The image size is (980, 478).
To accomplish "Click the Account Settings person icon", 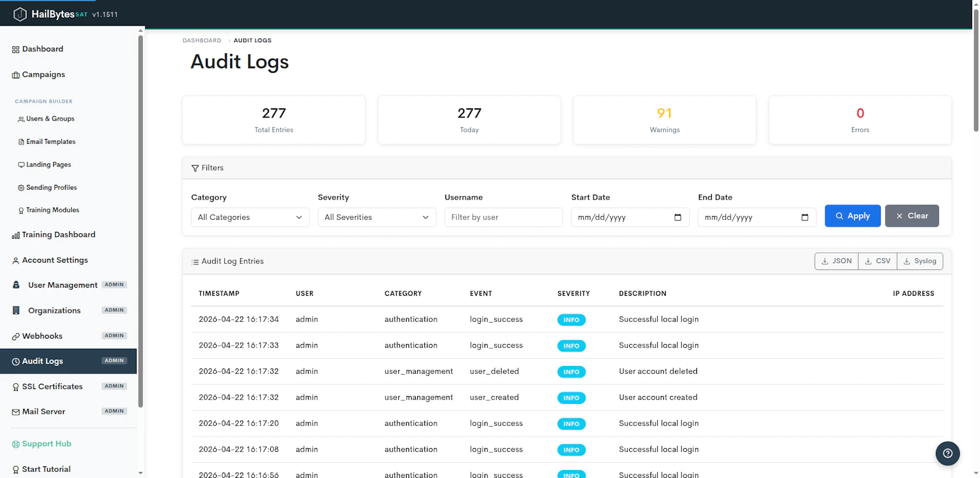I will (x=16, y=261).
